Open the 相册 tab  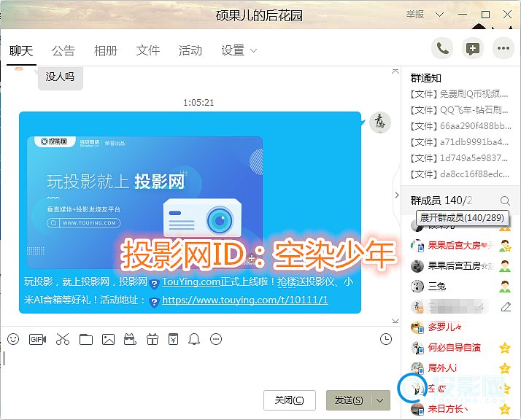point(106,50)
